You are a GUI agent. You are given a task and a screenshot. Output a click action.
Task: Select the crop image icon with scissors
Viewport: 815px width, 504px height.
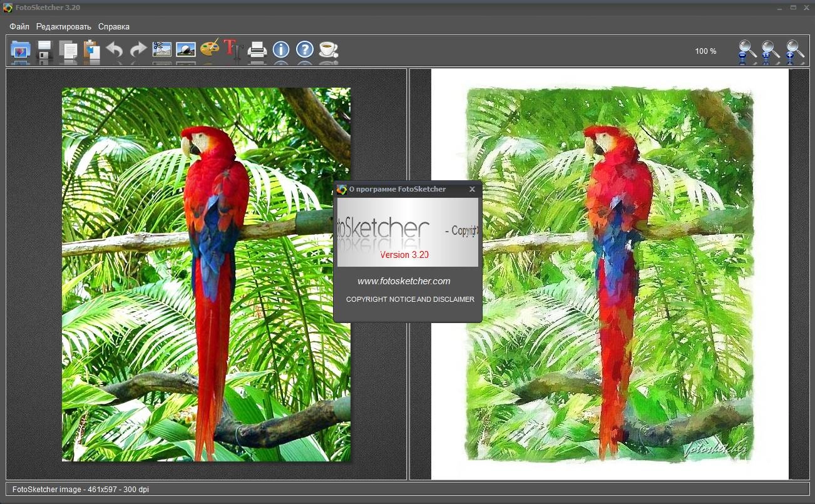[x=162, y=49]
